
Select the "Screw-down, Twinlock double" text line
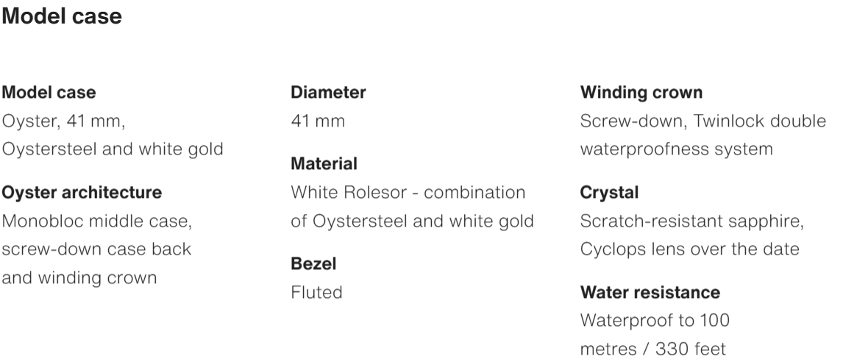(x=702, y=121)
